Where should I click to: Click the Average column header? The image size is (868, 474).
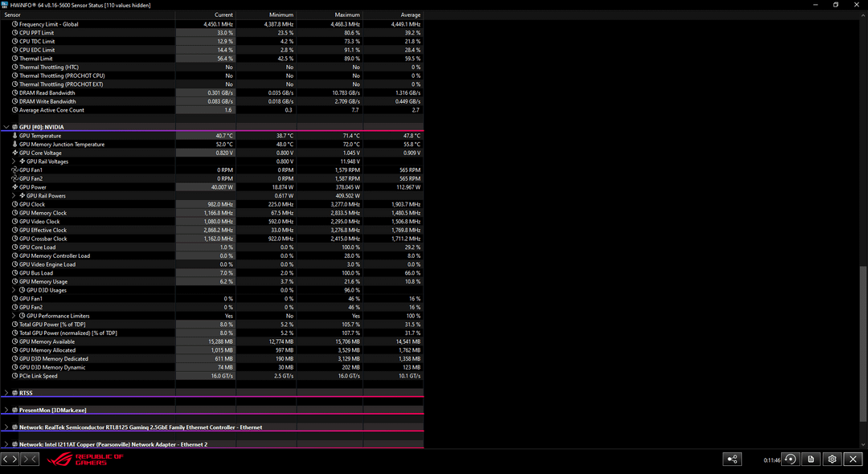pyautogui.click(x=394, y=15)
